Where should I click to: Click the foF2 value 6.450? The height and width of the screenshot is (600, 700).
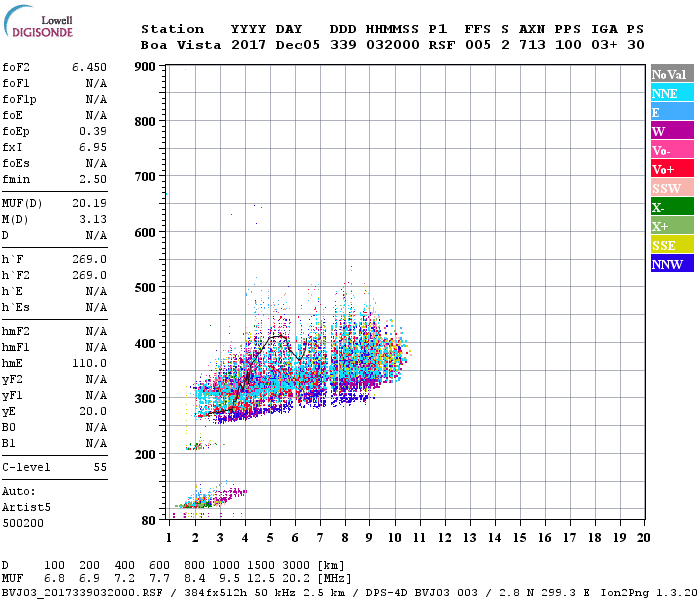[89, 67]
